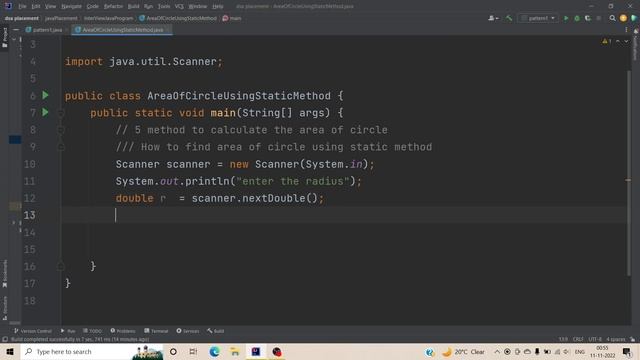Open the Help menu

click(218, 6)
